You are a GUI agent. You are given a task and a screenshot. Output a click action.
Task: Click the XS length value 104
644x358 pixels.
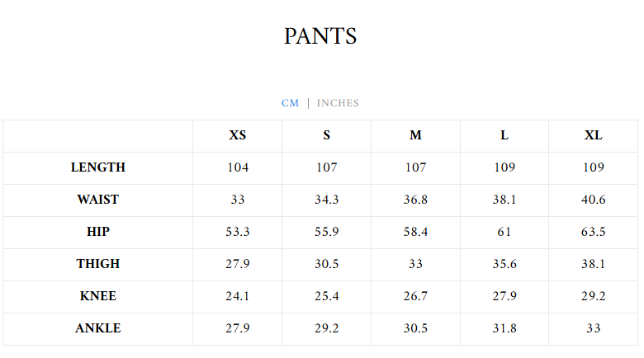pos(238,167)
